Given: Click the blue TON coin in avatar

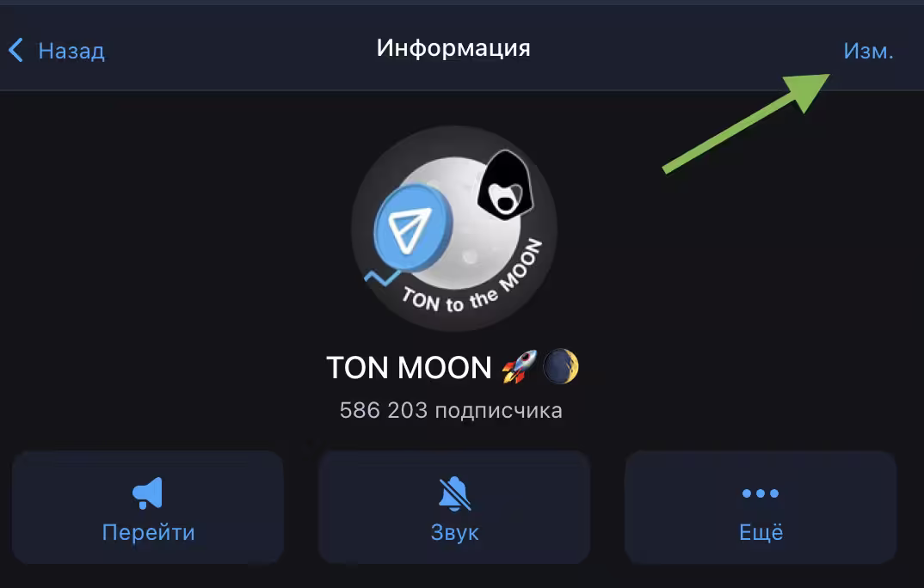Looking at the screenshot, I should coord(412,229).
